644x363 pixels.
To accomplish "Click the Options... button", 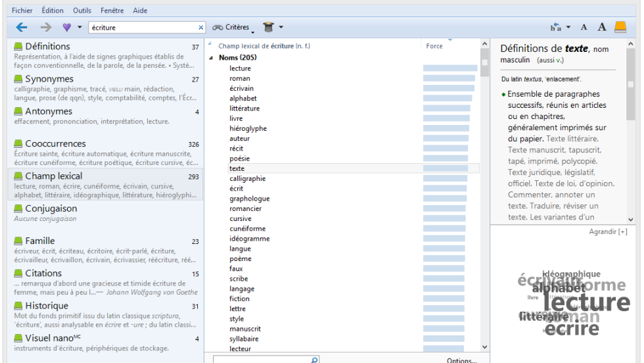I will (461, 360).
